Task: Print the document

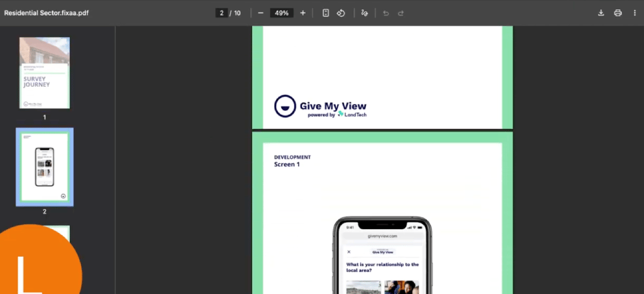Action: [618, 13]
